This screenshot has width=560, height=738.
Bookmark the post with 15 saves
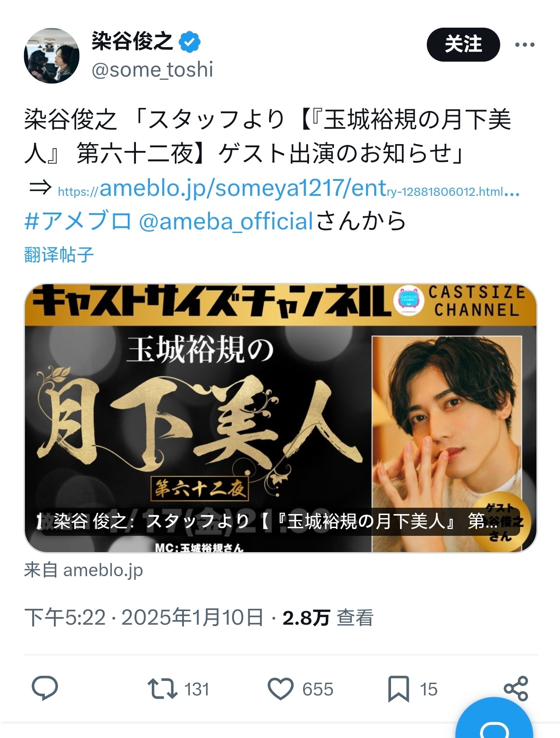click(412, 689)
